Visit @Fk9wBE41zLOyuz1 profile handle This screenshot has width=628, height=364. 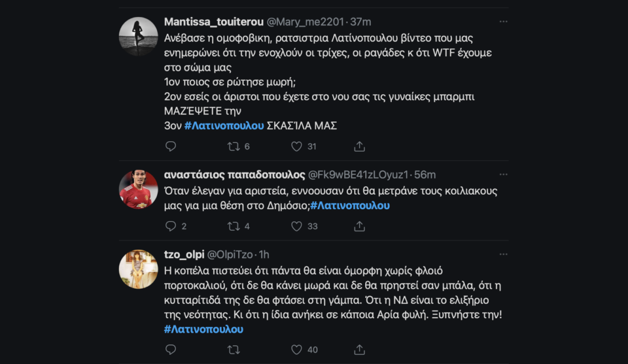click(x=358, y=174)
